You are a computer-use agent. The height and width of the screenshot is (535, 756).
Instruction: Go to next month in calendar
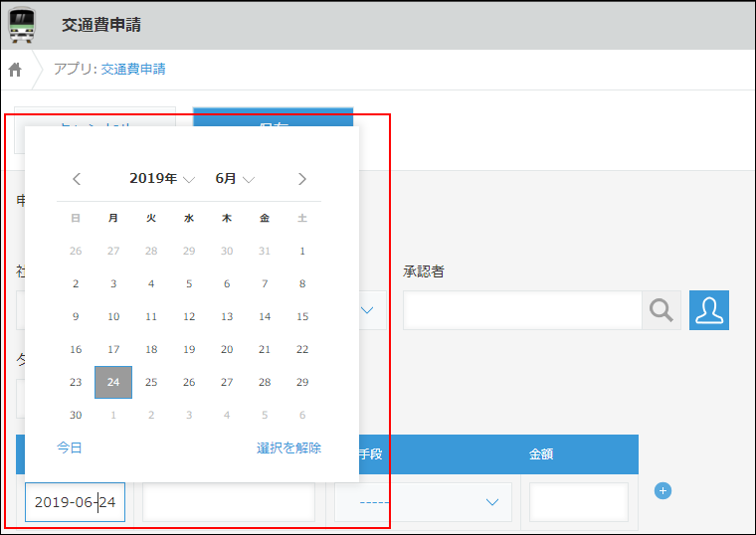click(x=301, y=179)
